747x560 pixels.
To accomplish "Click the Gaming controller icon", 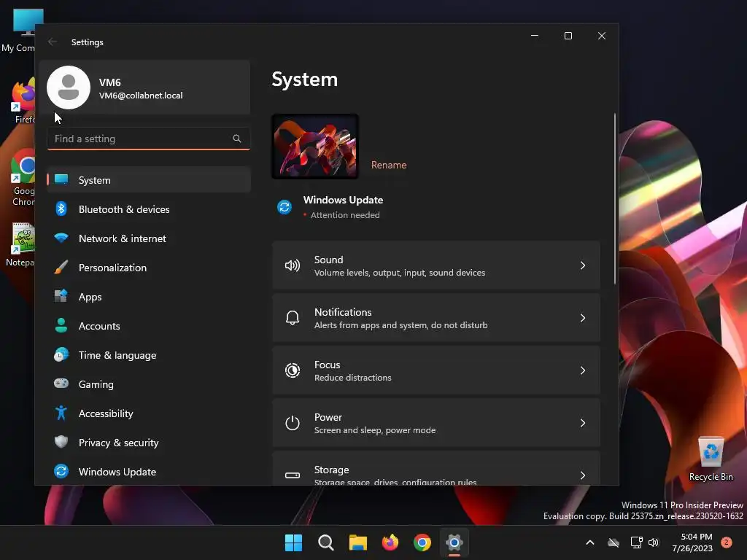I will 61,384.
